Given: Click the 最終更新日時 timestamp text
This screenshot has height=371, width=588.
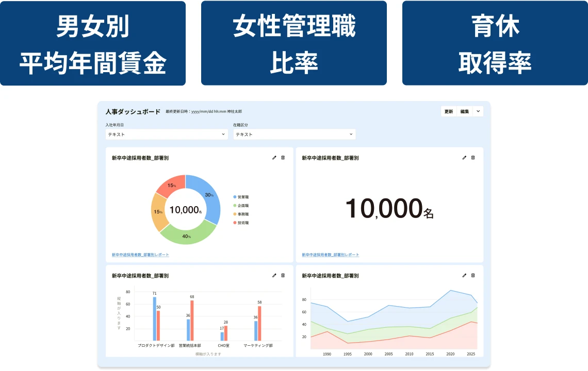Looking at the screenshot, I should (204, 112).
